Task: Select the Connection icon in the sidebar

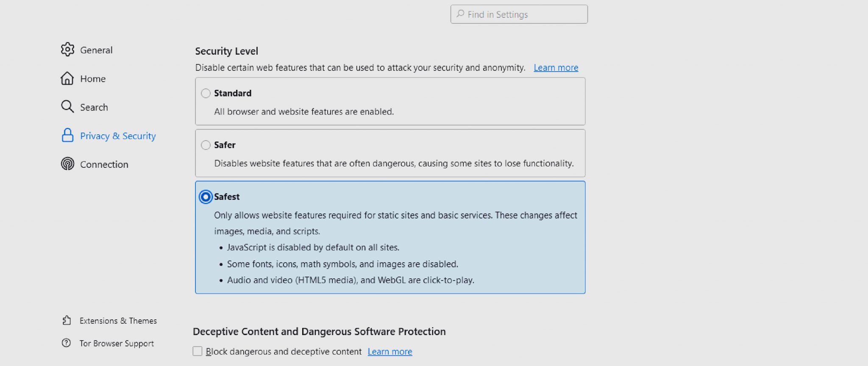Action: [x=67, y=164]
